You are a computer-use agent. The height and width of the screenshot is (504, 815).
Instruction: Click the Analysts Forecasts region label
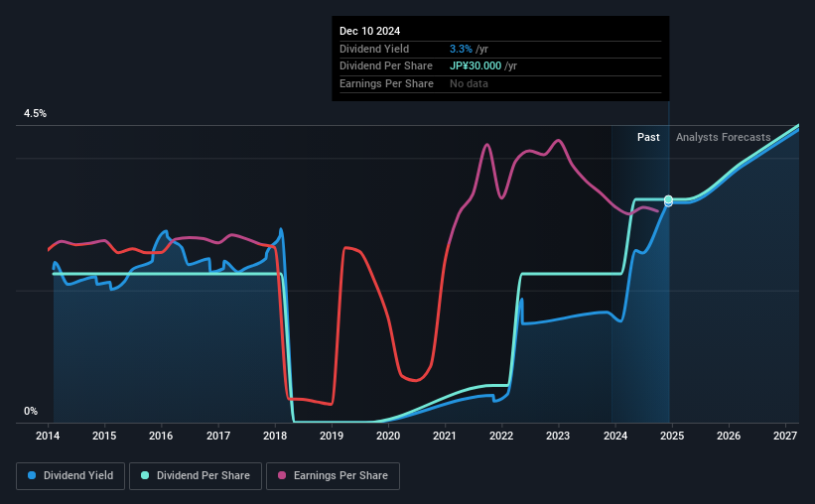723,137
